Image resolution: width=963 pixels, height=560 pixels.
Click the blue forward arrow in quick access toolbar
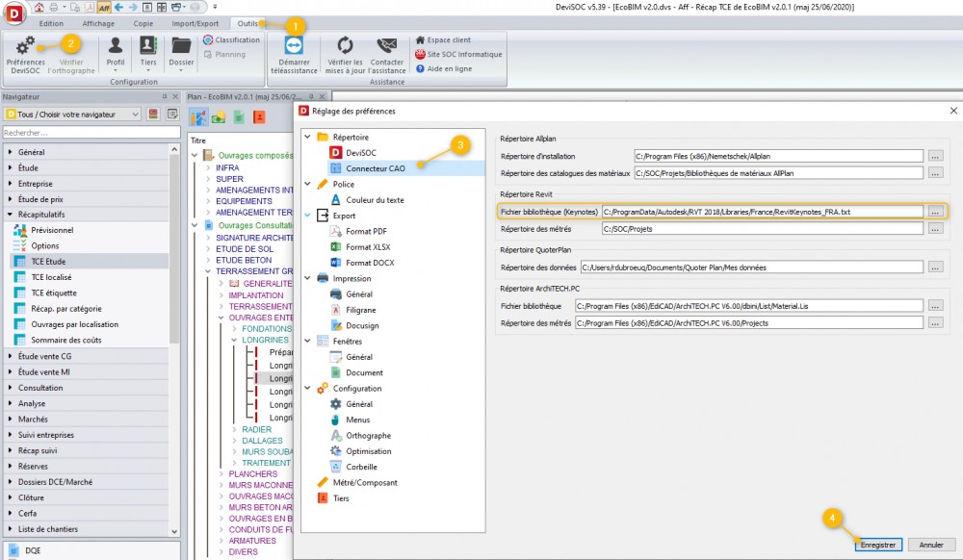pos(133,8)
